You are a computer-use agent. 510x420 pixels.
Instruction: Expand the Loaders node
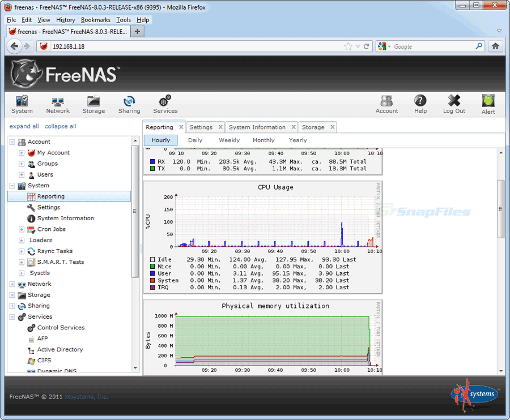(x=22, y=241)
